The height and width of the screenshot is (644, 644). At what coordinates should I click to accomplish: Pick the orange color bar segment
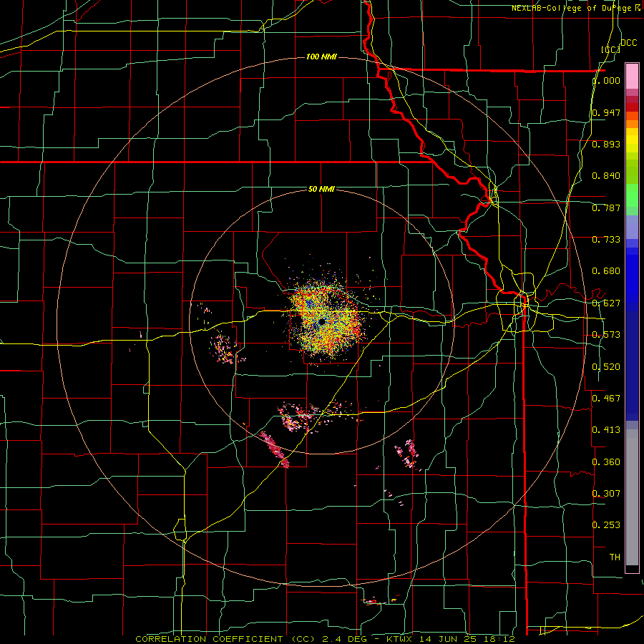(x=632, y=124)
